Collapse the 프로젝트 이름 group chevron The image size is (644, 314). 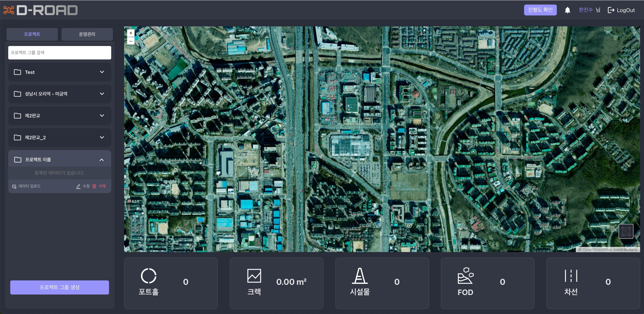pos(101,160)
